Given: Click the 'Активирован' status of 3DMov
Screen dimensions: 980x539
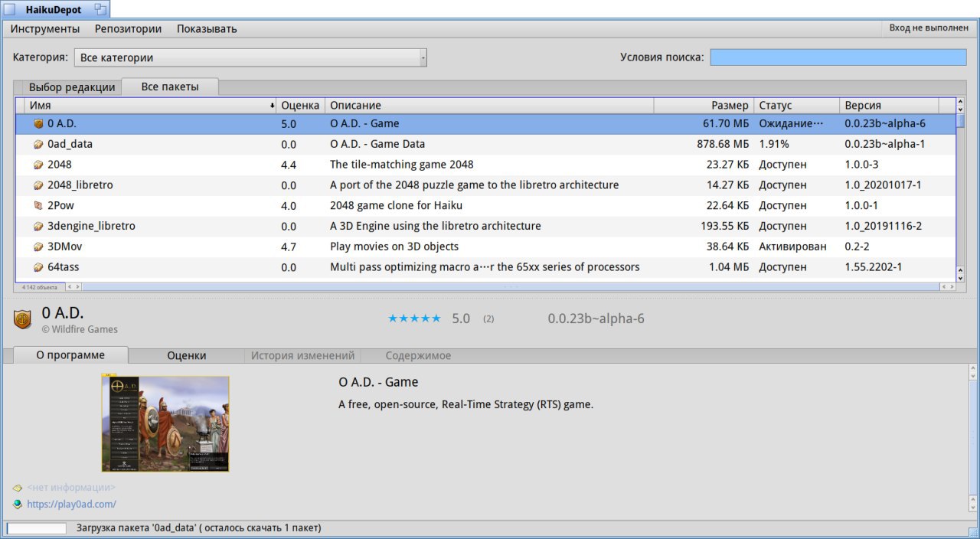Looking at the screenshot, I should pyautogui.click(x=792, y=247).
